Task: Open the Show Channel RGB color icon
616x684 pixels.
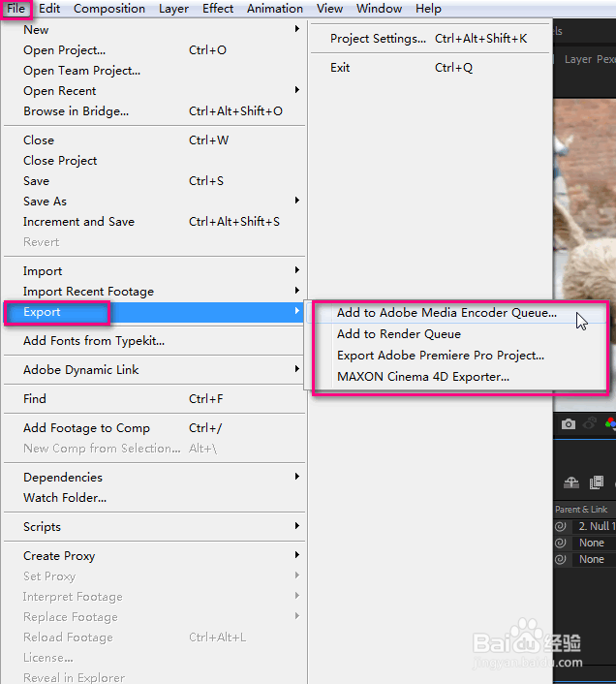Action: point(610,423)
